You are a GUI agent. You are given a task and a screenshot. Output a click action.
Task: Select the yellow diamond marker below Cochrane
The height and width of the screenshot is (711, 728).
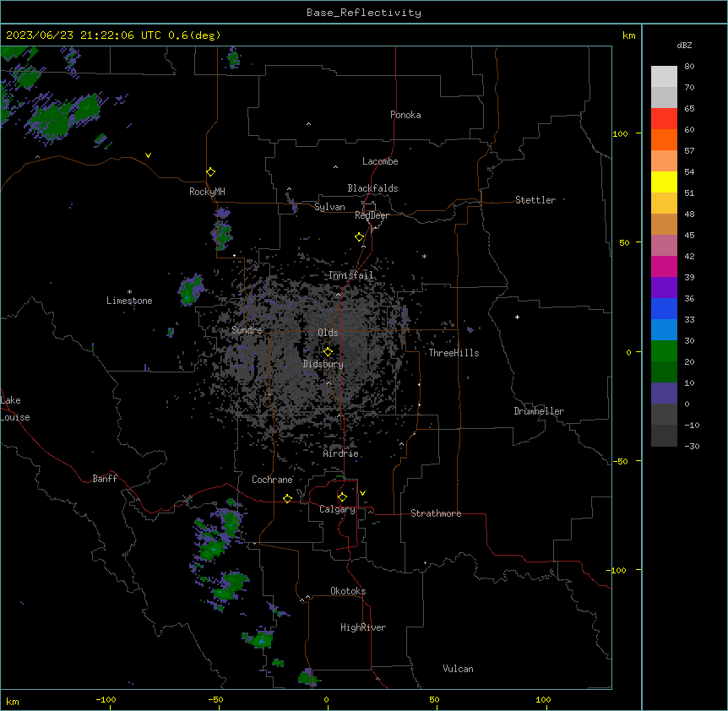[x=287, y=498]
